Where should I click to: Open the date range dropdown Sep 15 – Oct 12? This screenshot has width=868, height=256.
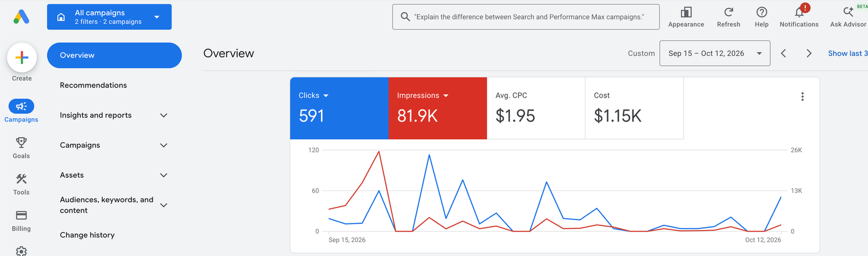[x=714, y=53]
